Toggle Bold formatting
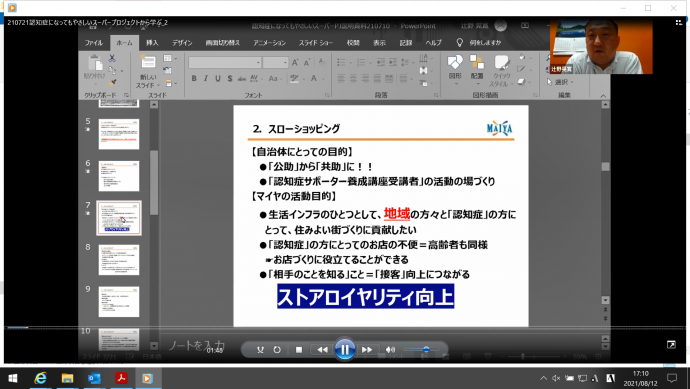 point(194,78)
